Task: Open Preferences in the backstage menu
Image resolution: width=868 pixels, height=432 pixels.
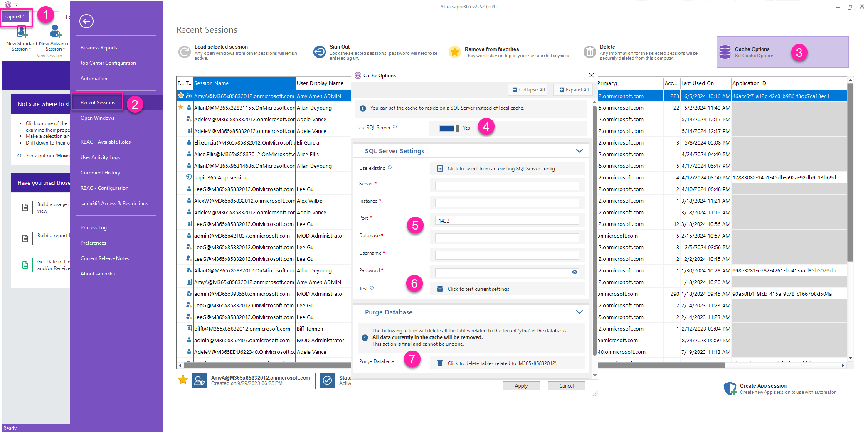Action: (x=93, y=243)
